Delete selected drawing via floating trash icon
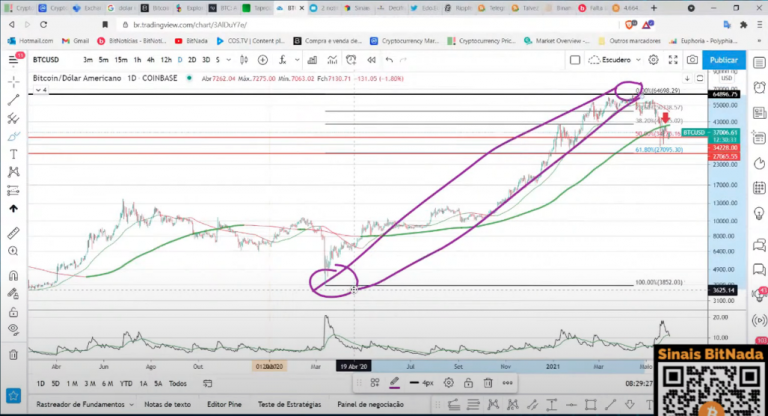The width and height of the screenshot is (768, 416). [x=488, y=383]
